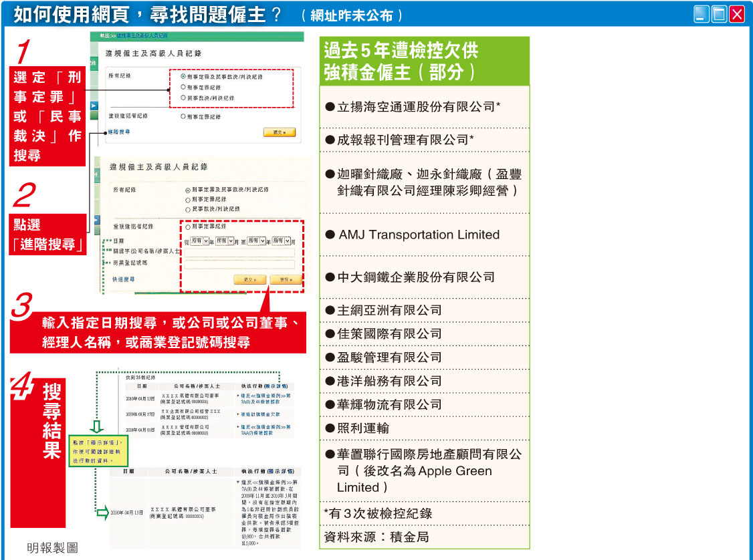The height and width of the screenshot is (560, 753).
Task: Click breadcrumb link 違規僱主及高級人員紀錄 in green bar
Action: click(142, 35)
